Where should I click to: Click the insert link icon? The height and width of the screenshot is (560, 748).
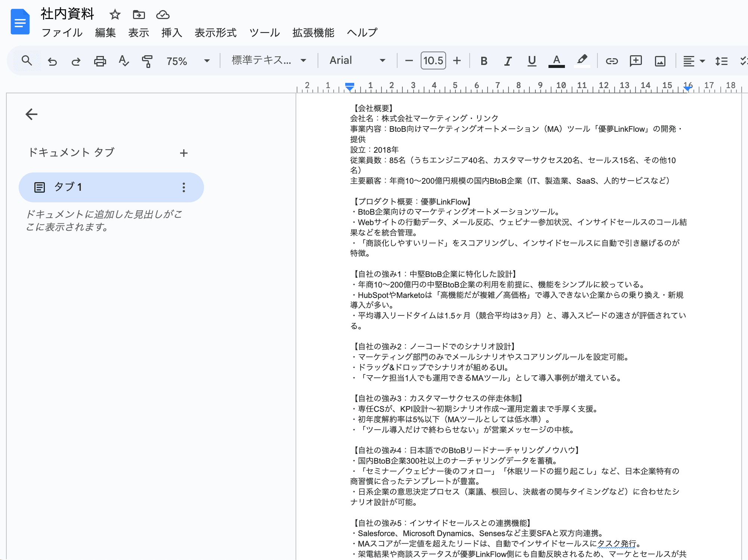612,61
